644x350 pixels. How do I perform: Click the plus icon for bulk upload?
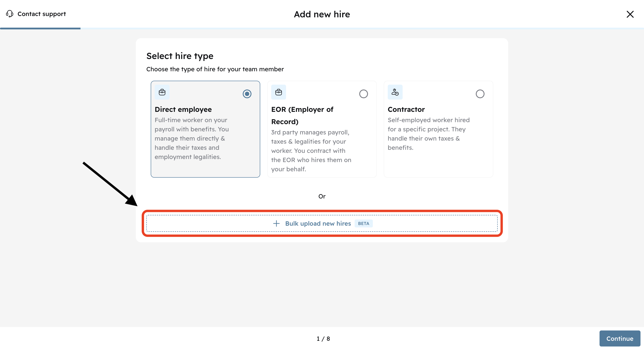pyautogui.click(x=276, y=223)
